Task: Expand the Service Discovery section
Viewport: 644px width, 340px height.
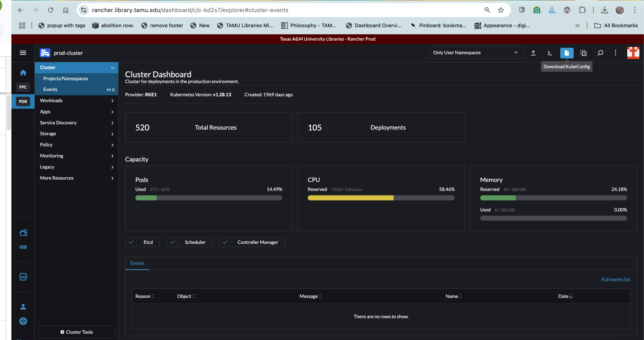Action: (112, 123)
